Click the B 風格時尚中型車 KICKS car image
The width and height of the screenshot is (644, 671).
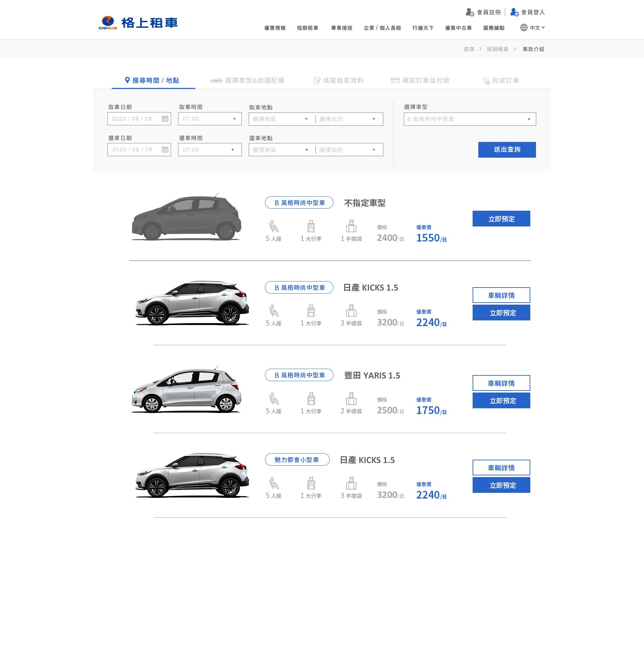pos(192,303)
